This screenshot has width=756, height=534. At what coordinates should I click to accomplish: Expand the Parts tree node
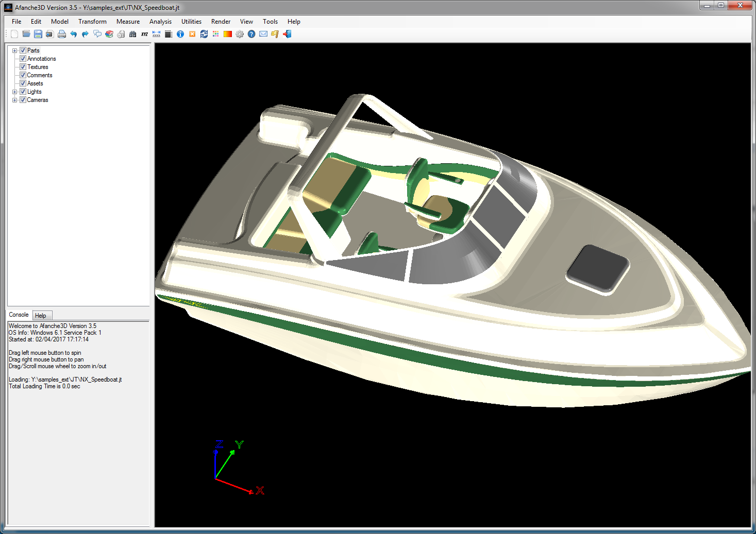15,50
